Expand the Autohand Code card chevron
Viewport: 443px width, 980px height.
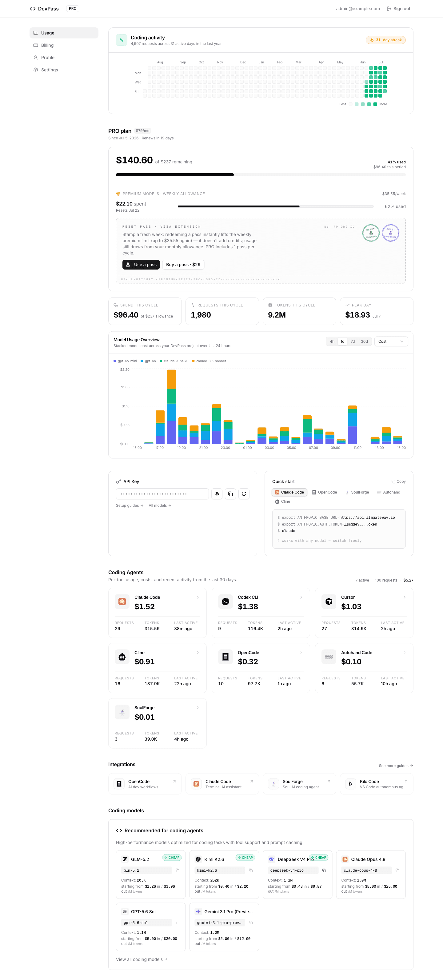[404, 652]
